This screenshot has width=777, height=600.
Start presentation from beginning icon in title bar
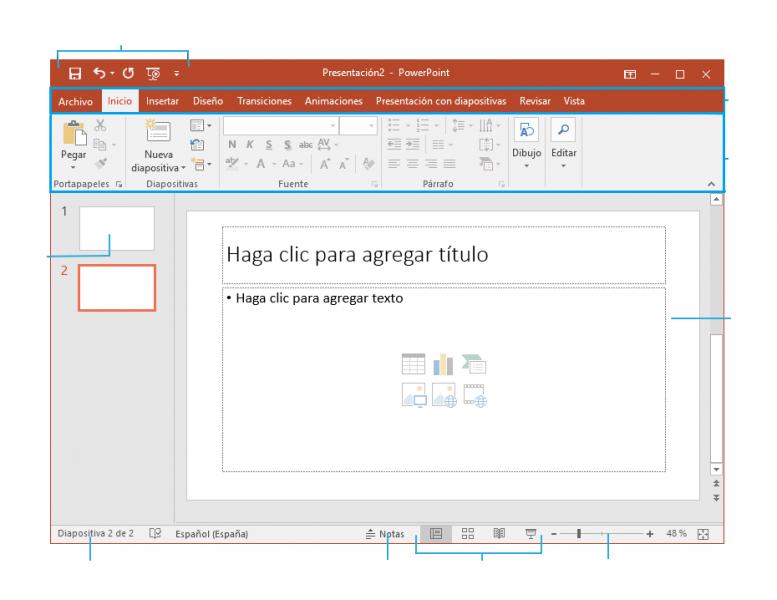(x=152, y=74)
